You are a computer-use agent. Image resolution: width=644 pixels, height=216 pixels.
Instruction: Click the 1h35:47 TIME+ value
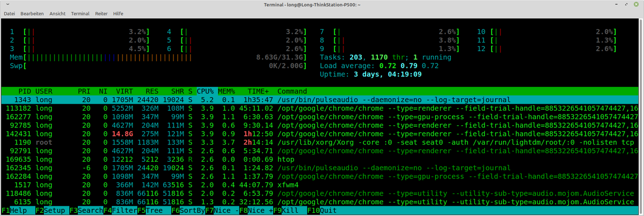pos(259,100)
